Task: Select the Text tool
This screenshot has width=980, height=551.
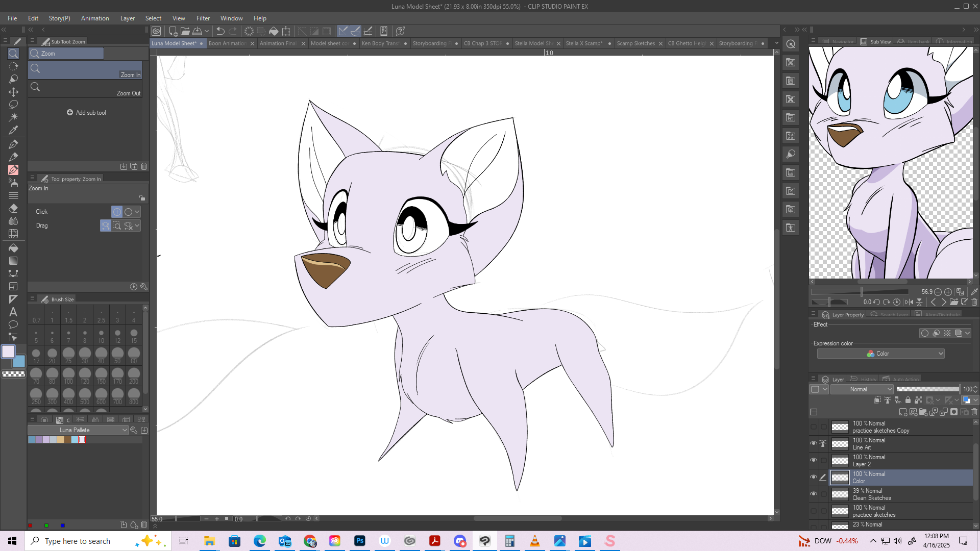Action: pos(13,312)
